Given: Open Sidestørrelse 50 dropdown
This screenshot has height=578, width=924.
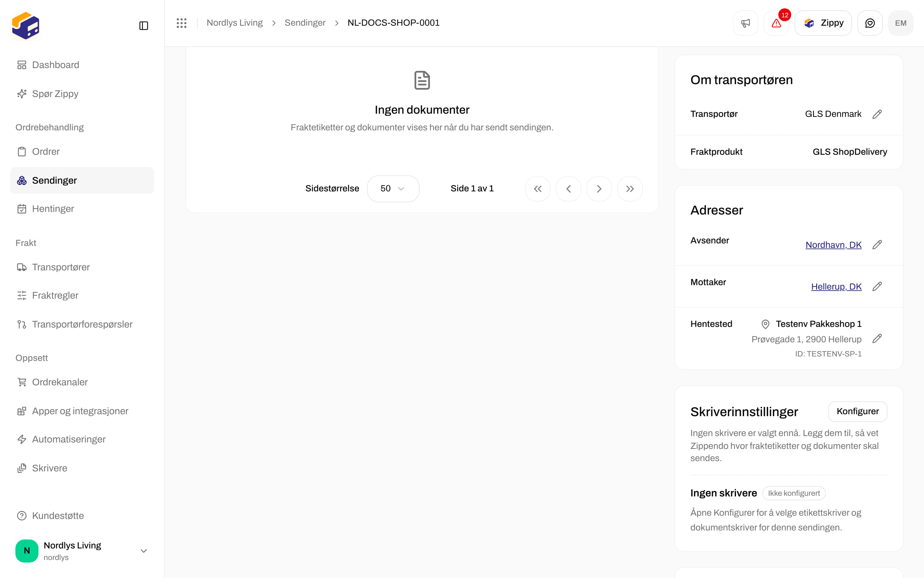Looking at the screenshot, I should click(393, 188).
